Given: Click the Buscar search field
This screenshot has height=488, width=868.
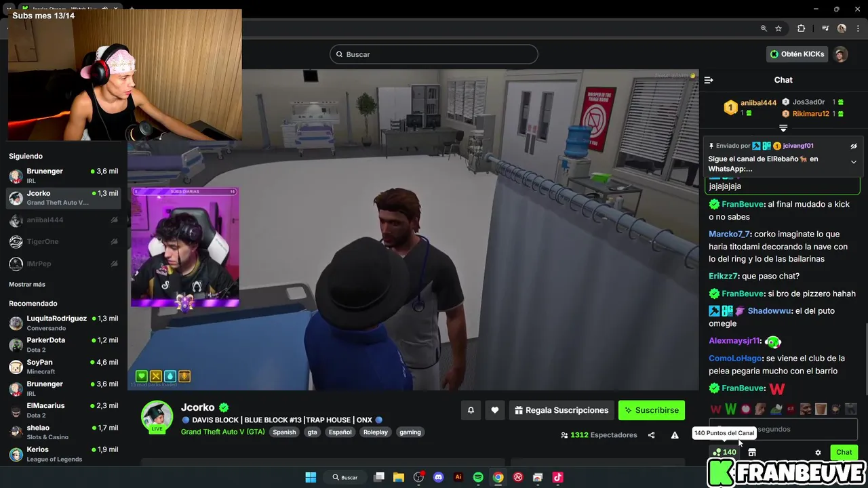Looking at the screenshot, I should point(434,54).
